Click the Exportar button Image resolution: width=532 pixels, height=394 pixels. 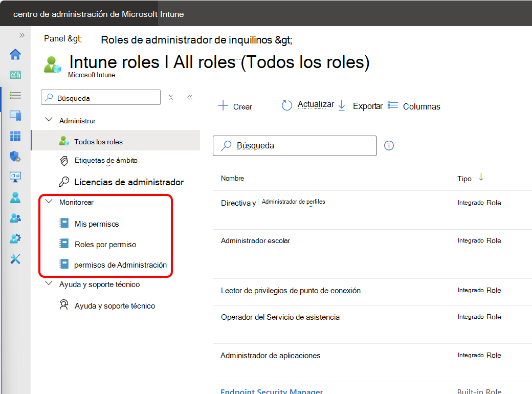click(360, 106)
